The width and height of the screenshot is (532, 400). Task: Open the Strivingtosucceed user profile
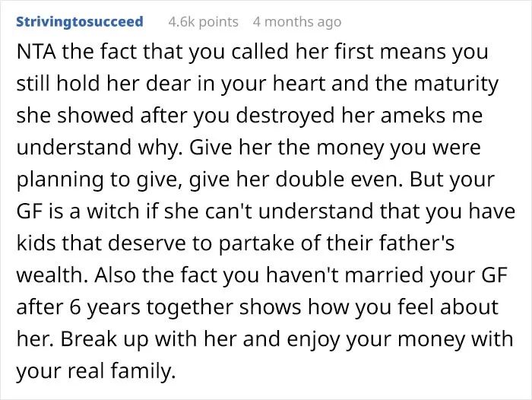80,22
